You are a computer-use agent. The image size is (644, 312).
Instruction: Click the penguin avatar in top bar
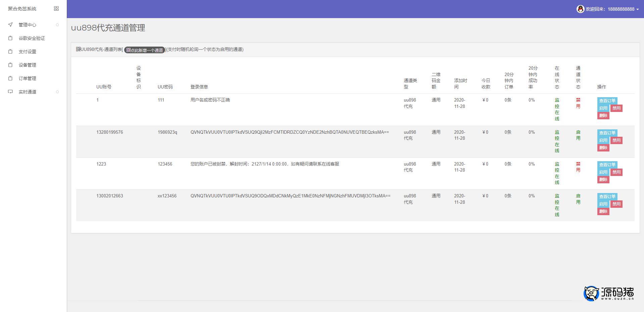(x=580, y=9)
